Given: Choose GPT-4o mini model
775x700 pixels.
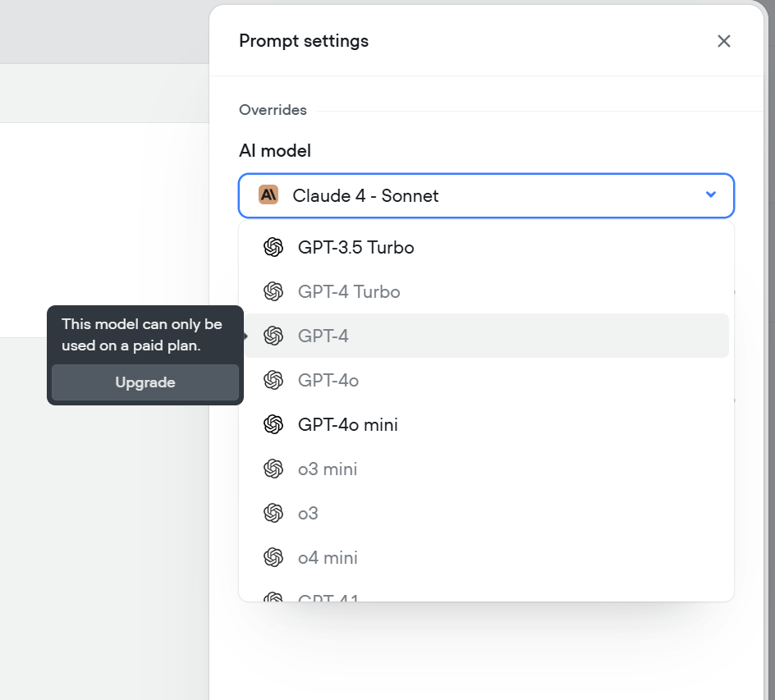Looking at the screenshot, I should click(x=486, y=425).
